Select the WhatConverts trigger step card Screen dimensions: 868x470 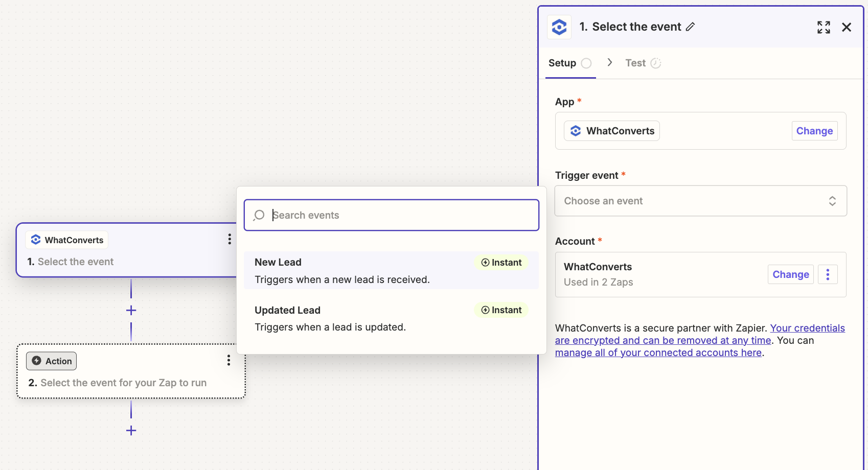127,250
